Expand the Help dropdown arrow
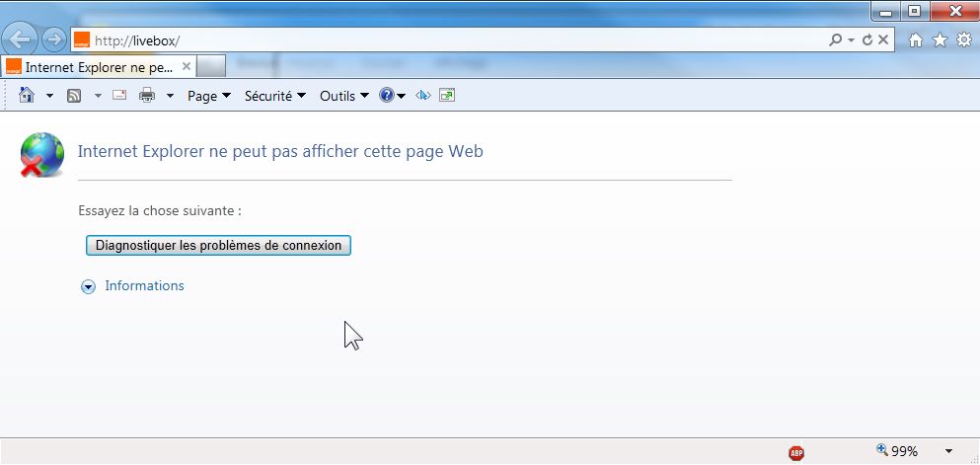 point(402,96)
